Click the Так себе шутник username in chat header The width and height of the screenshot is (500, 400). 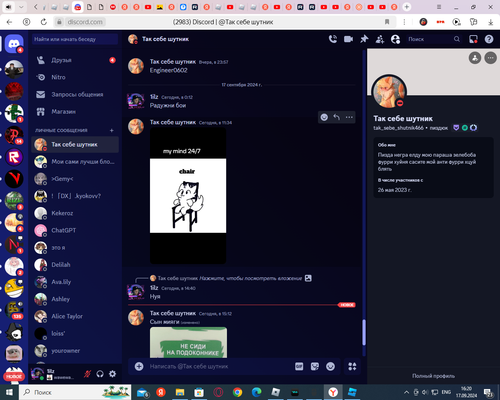coord(166,39)
